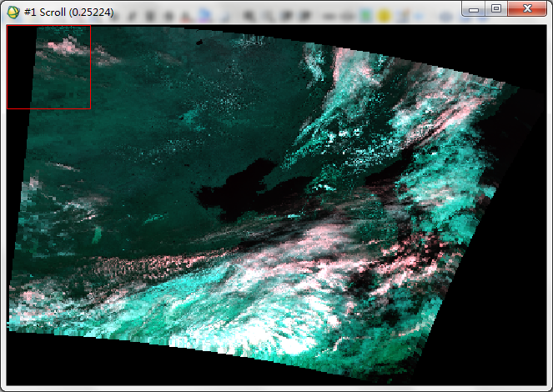Click the ENVI icon in the title bar
The image size is (553, 392).
click(x=13, y=12)
